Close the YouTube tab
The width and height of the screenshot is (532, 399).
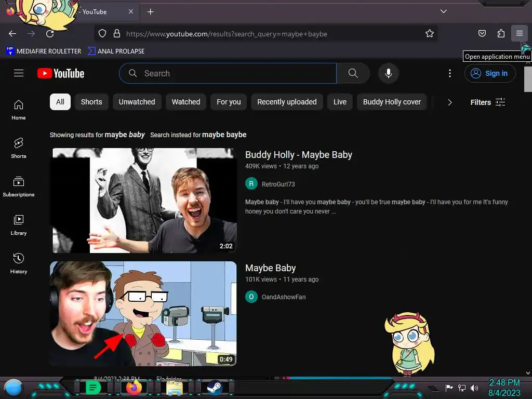click(131, 11)
